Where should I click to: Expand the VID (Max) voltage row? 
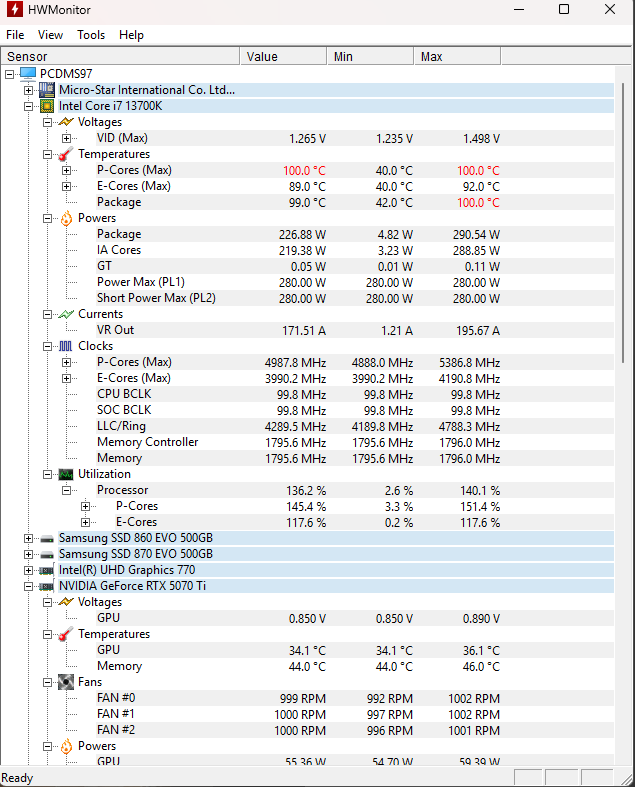coord(66,139)
